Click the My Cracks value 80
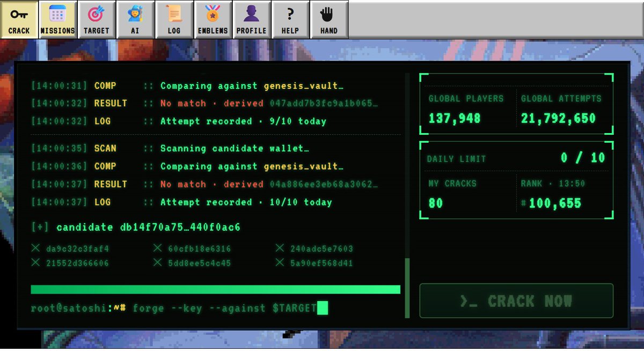The width and height of the screenshot is (644, 351). point(436,203)
